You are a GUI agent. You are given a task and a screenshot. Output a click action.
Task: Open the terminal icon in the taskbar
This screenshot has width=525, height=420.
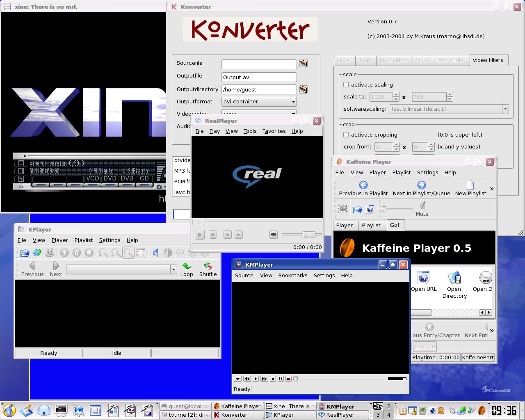point(61,410)
